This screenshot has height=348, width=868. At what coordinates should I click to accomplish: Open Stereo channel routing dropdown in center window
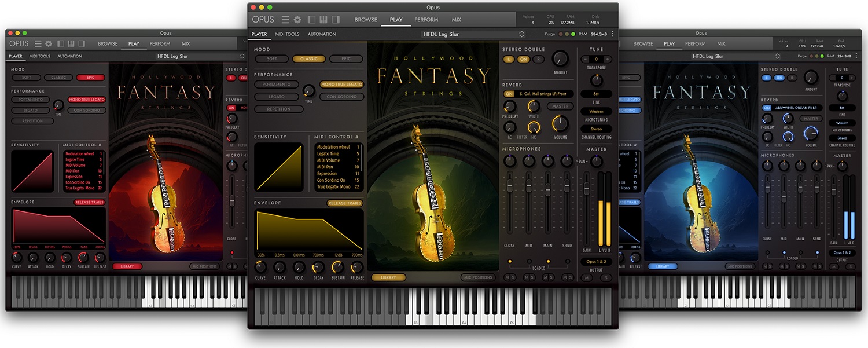[596, 129]
